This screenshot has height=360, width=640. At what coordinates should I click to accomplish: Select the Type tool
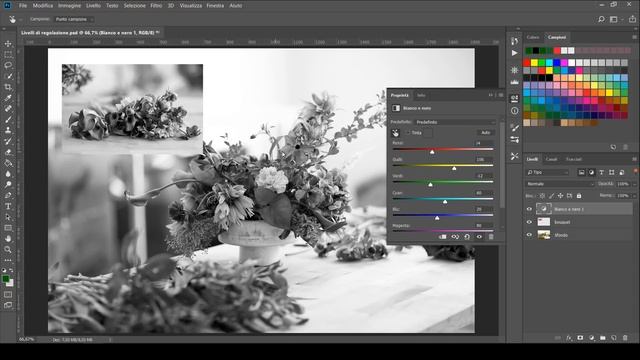pos(8,206)
